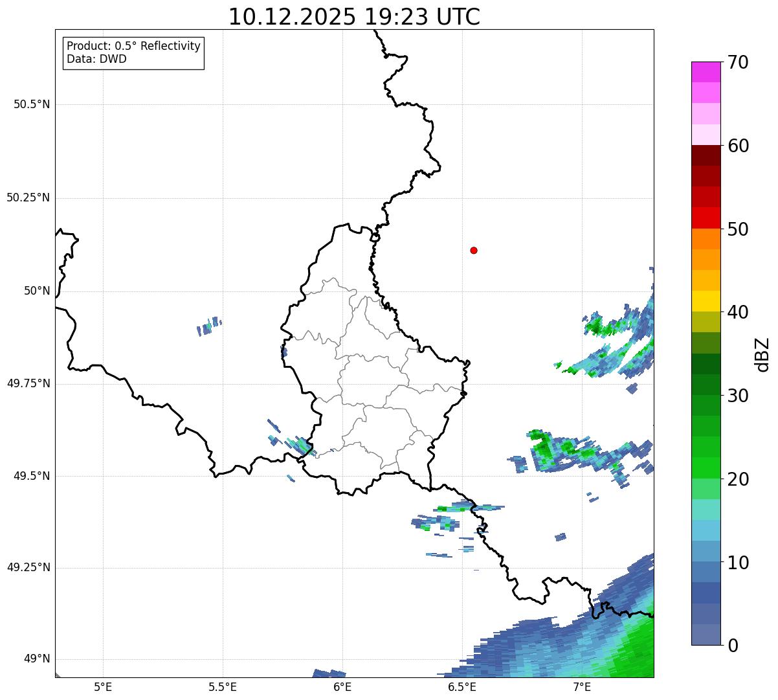Click the small radar echo near 5.45°E 49.9°N
This screenshot has width=778, height=700.
(209, 326)
